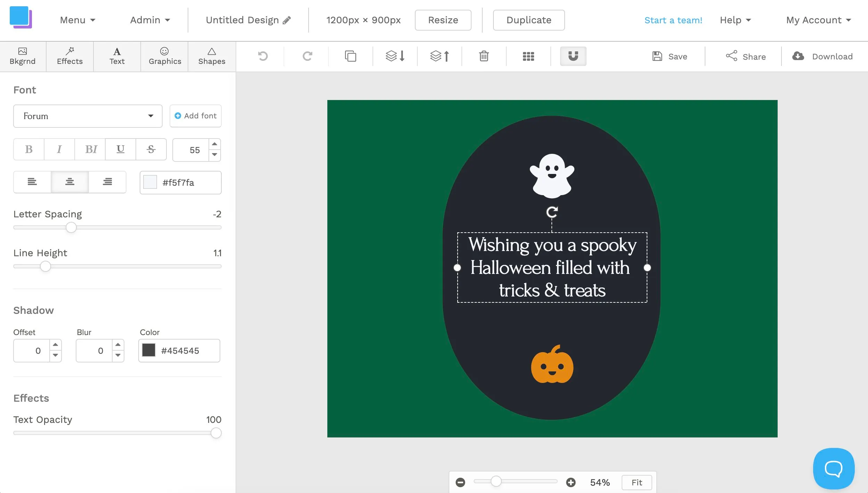Click the zoom level slider handle
Viewport: 868px width, 493px height.
(496, 481)
